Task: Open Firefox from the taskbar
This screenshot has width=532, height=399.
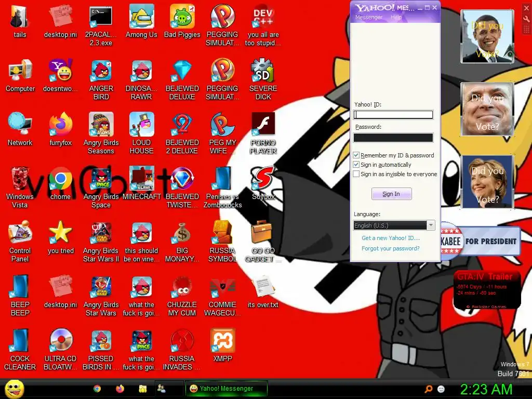Action: 120,389
